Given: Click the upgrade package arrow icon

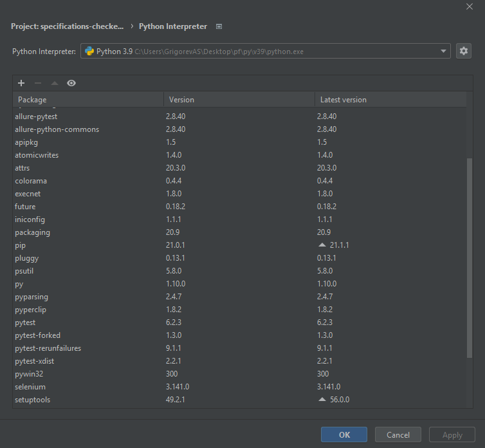Looking at the screenshot, I should (x=55, y=83).
